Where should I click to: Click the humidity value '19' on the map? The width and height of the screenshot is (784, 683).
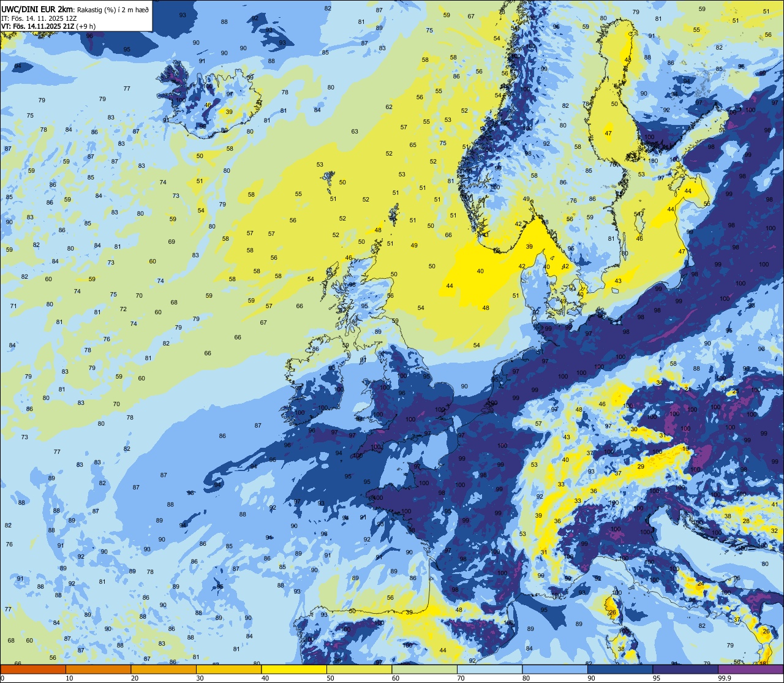pyautogui.click(x=685, y=448)
